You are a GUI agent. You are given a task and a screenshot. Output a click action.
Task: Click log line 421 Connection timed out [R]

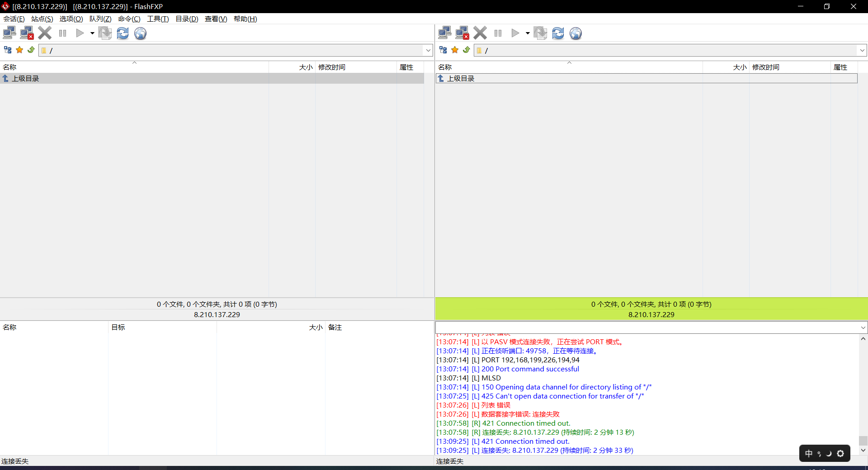[x=504, y=423]
